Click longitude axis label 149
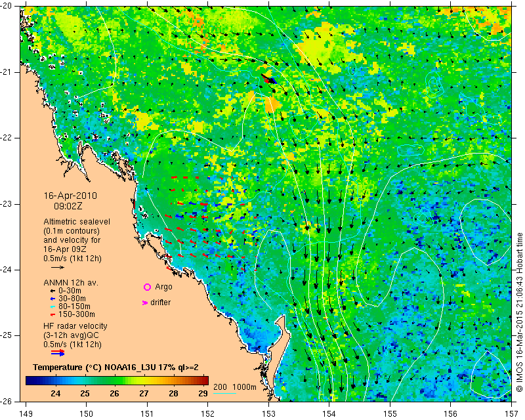Image resolution: width=525 pixels, height=420 pixels. (x=26, y=414)
